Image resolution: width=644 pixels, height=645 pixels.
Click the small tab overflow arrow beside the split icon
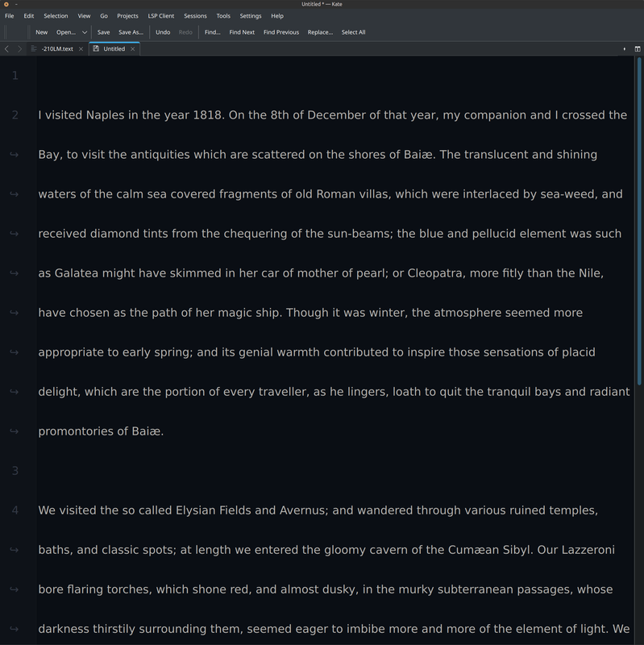tap(625, 49)
